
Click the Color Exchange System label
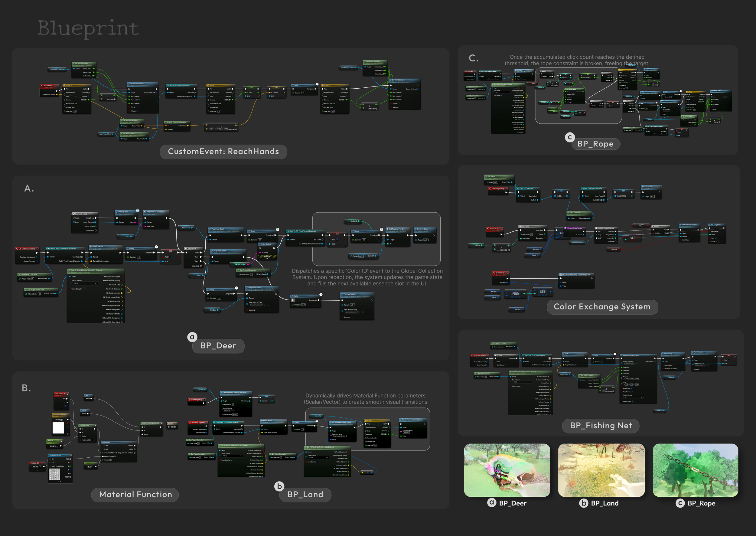point(602,307)
